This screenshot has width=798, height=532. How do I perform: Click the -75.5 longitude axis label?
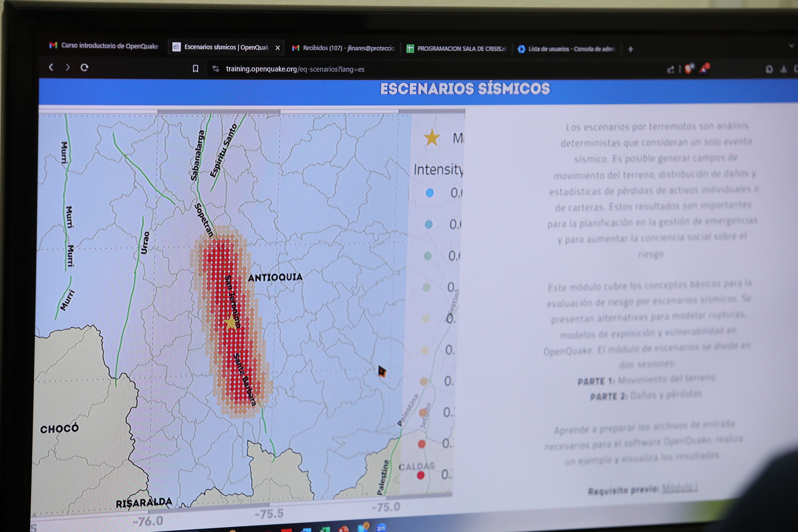coord(269,514)
